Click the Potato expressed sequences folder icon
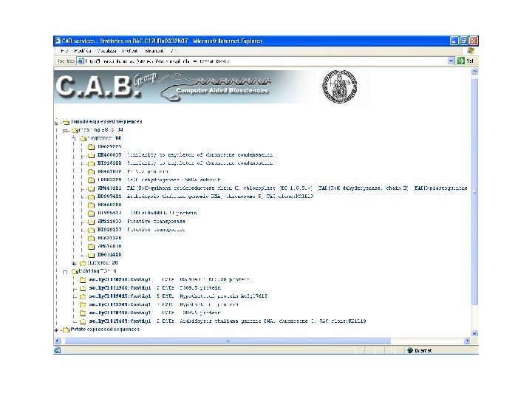Image resolution: width=532 pixels, height=399 pixels. [66, 330]
